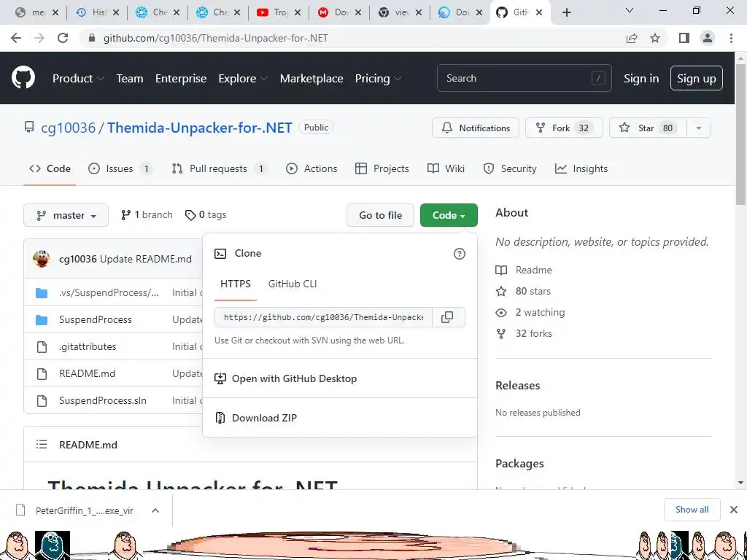747x560 pixels.
Task: Click the help question mark in Clone panel
Action: 460,254
